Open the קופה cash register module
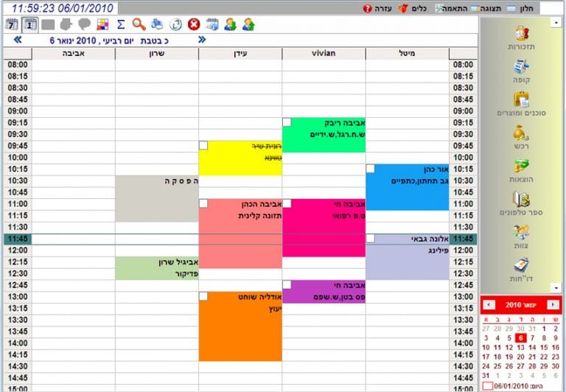 point(522,71)
